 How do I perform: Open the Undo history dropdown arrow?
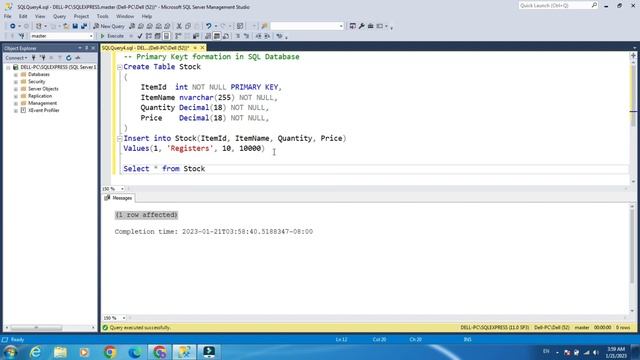pyautogui.click(x=216, y=26)
